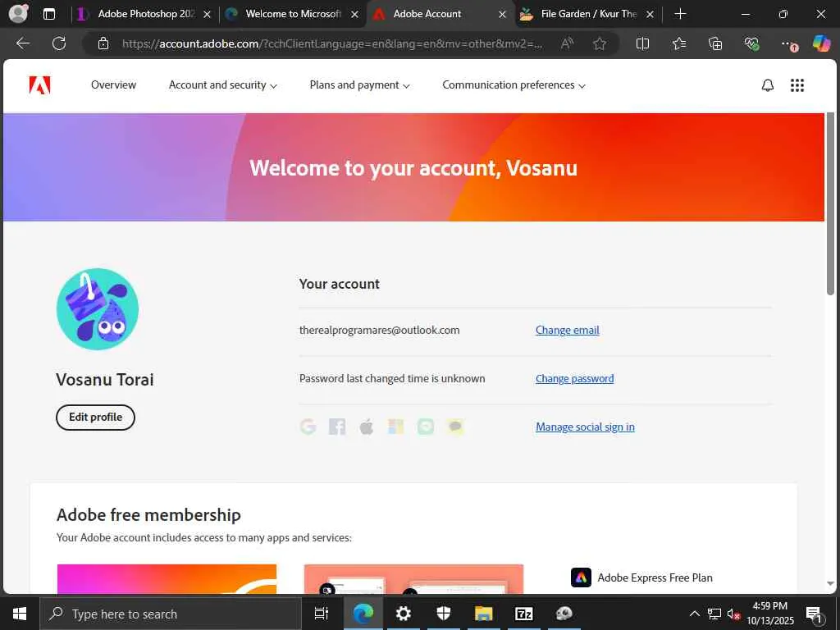This screenshot has height=630, width=840.
Task: Click the Line social sign-in icon
Action: (x=426, y=427)
